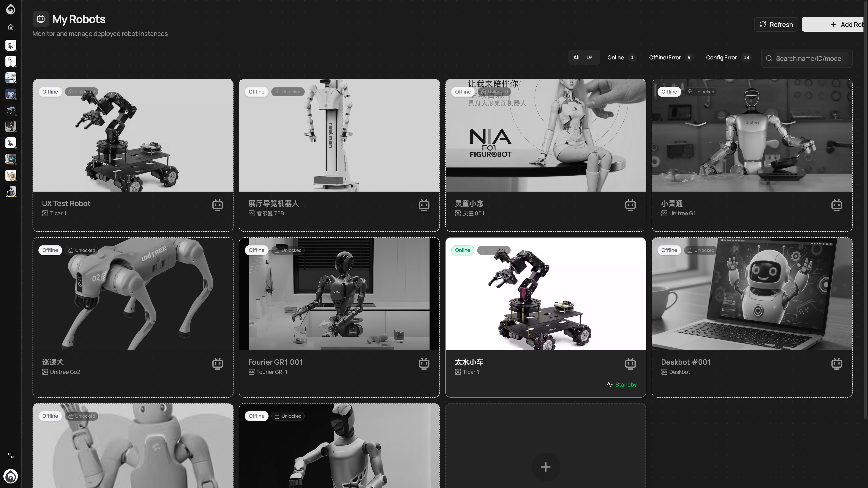Focus the Search name/ID/model field
The height and width of the screenshot is (488, 868).
tap(809, 58)
